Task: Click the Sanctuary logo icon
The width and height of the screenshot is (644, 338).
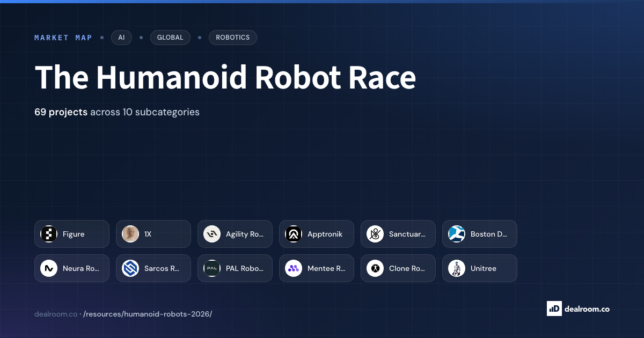Action: 375,234
